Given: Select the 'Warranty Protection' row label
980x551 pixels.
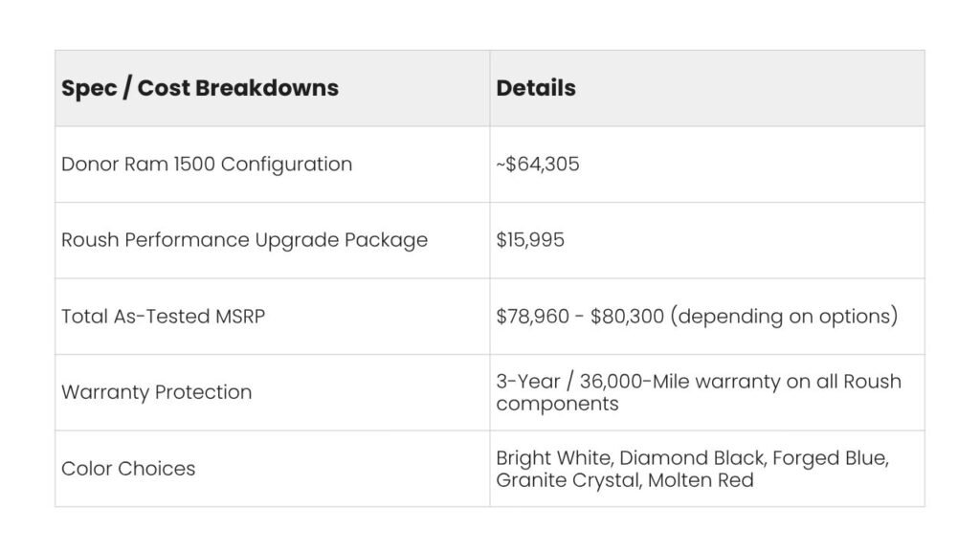Looking at the screenshot, I should tap(156, 392).
